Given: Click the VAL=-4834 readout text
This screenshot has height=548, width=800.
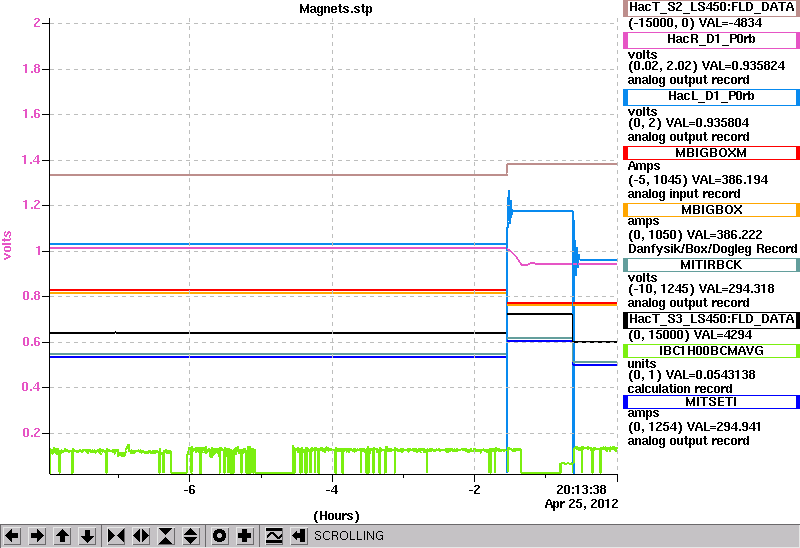Looking at the screenshot, I should (x=730, y=23).
